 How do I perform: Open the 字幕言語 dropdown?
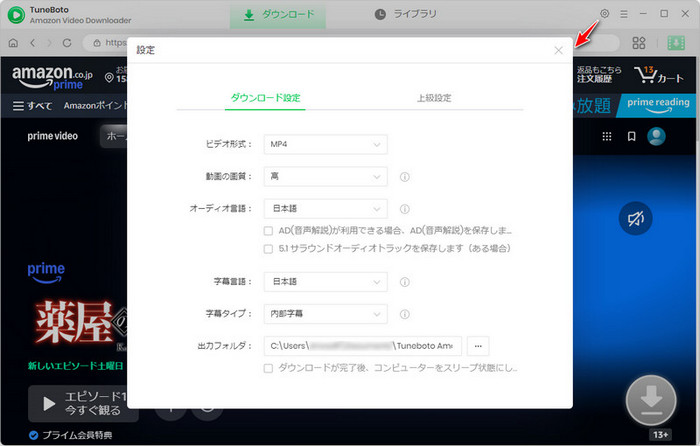tap(325, 282)
